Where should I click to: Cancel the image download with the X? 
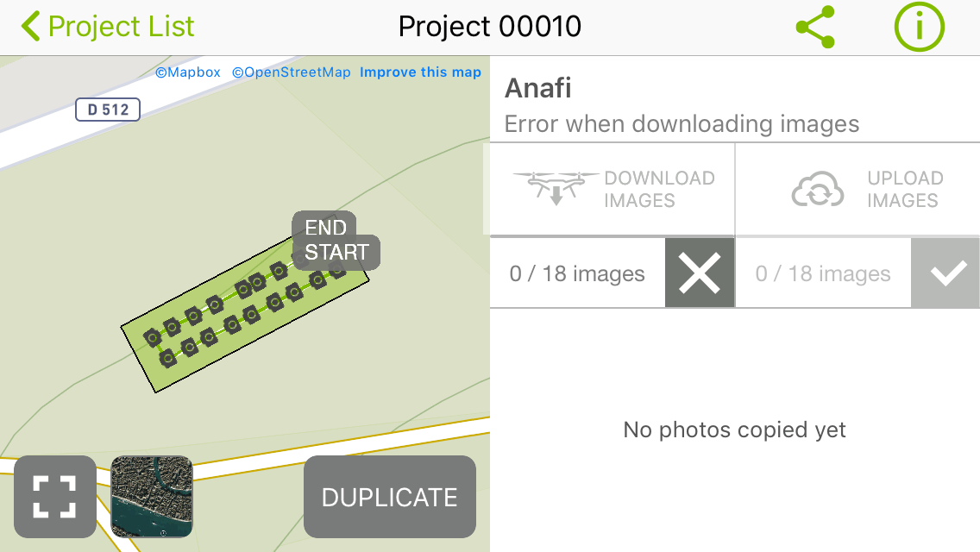tap(700, 273)
